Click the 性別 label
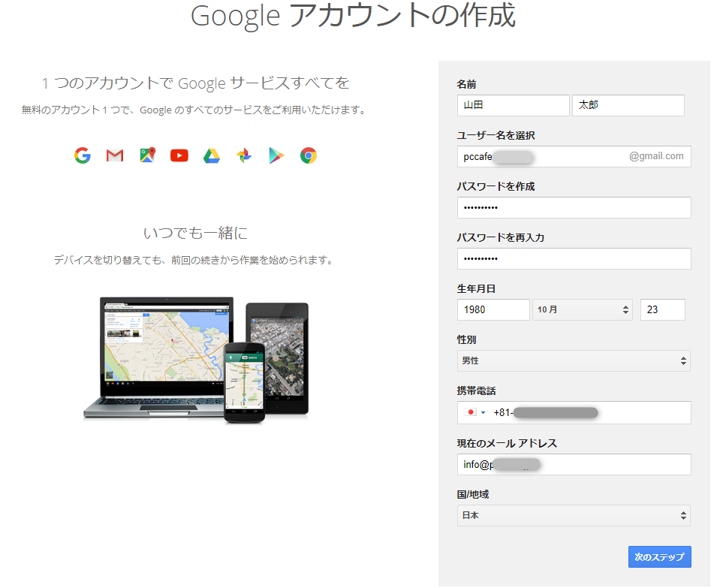Image resolution: width=720 pixels, height=588 pixels. click(466, 339)
